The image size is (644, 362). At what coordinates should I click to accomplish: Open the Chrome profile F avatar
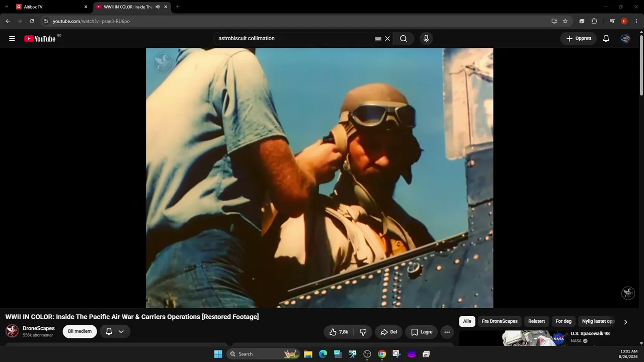(x=624, y=21)
